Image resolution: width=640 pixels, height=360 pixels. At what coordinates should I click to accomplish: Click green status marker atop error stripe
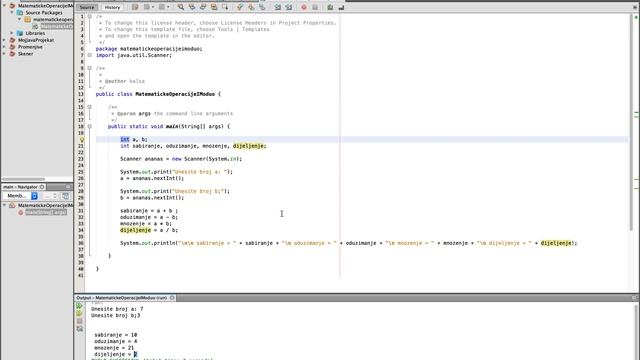(636, 17)
